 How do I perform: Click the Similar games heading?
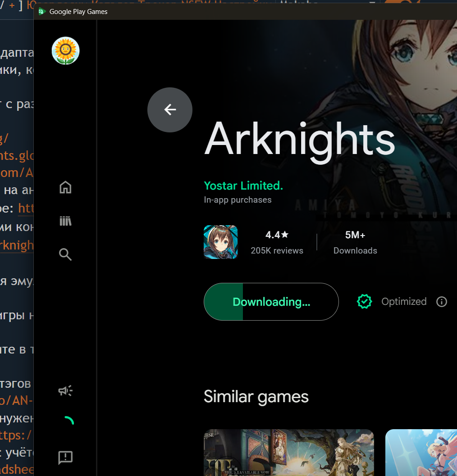(x=256, y=397)
